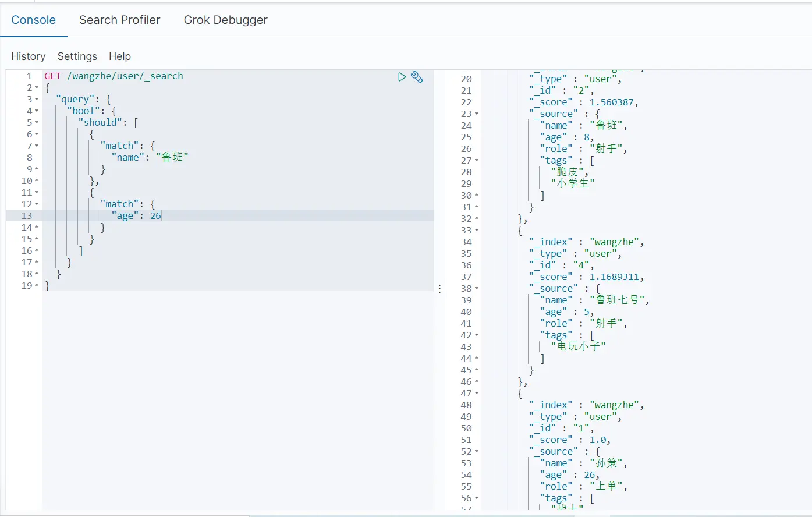Collapse the fold arrow at editor line 11
Viewport: 812px width, 517px height.
point(37,193)
